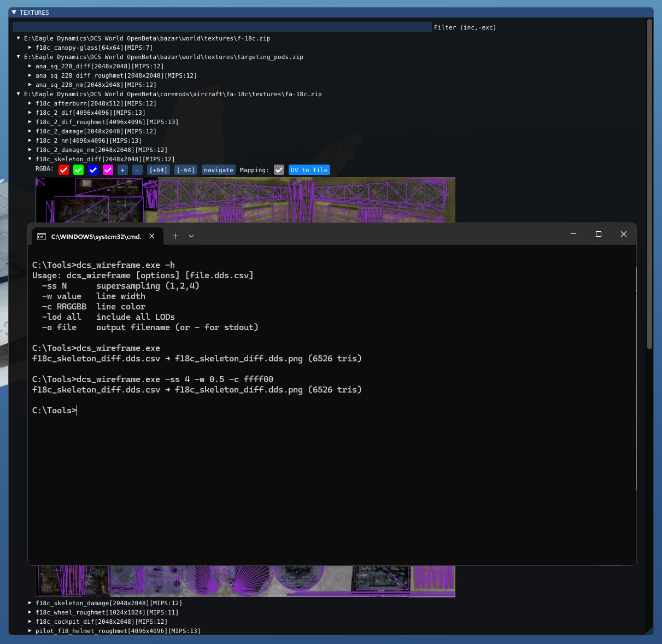Image resolution: width=662 pixels, height=644 pixels.
Task: Click the plus zoom button
Action: coord(122,170)
